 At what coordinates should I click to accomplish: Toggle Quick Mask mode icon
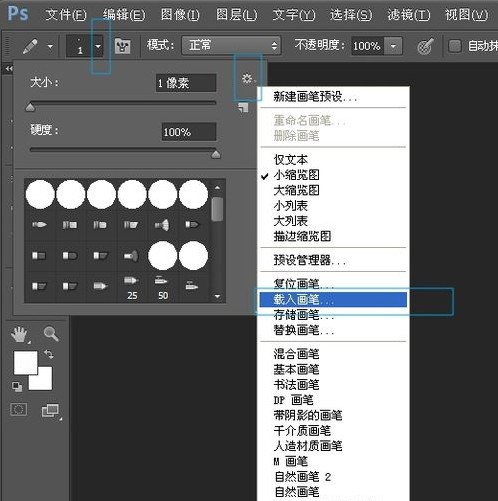19,409
